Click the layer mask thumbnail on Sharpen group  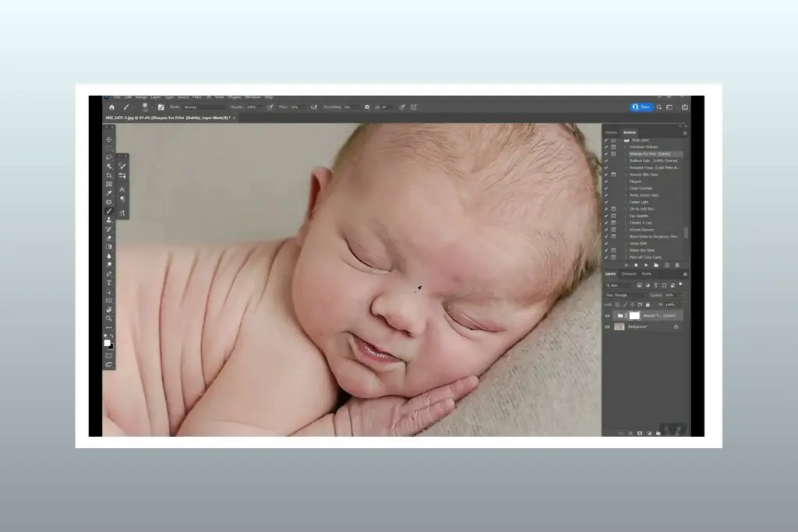(x=634, y=315)
